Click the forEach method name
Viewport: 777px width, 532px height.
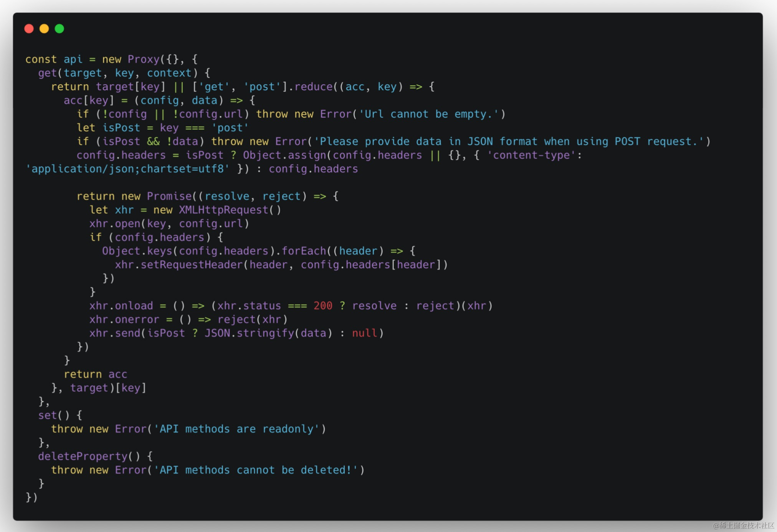click(x=303, y=251)
